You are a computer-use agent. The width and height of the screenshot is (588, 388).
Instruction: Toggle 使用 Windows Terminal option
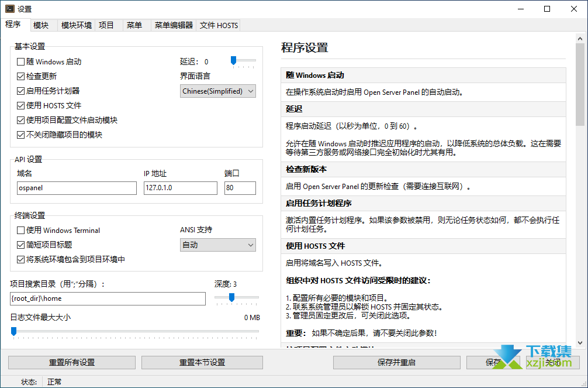pyautogui.click(x=20, y=230)
